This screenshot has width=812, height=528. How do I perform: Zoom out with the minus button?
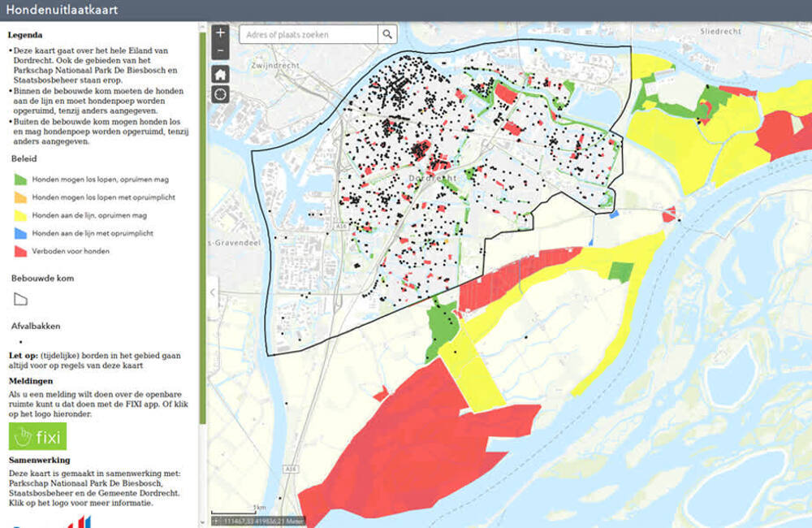pos(220,52)
